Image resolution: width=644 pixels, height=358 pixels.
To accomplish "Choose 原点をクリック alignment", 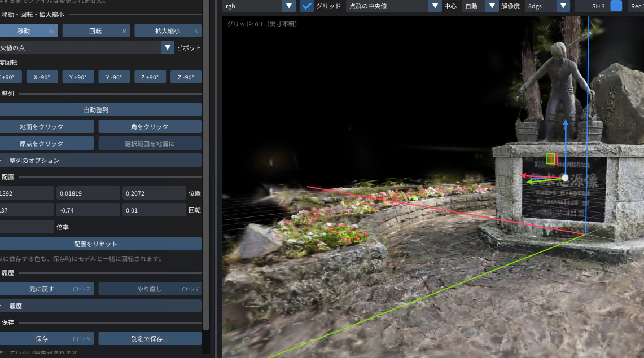I will (x=47, y=144).
